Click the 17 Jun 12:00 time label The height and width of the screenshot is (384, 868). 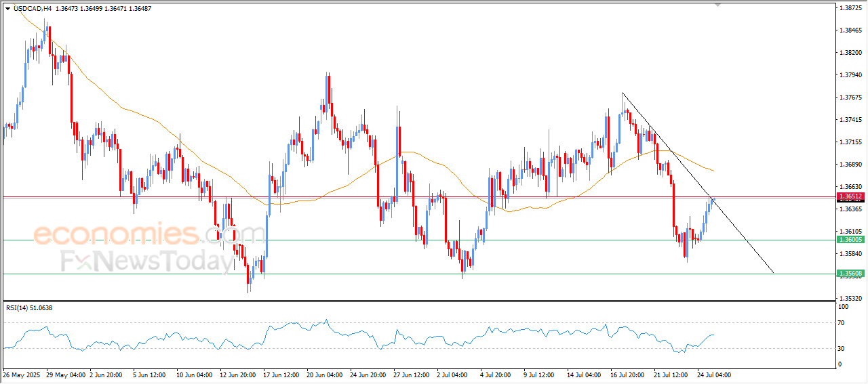282,375
